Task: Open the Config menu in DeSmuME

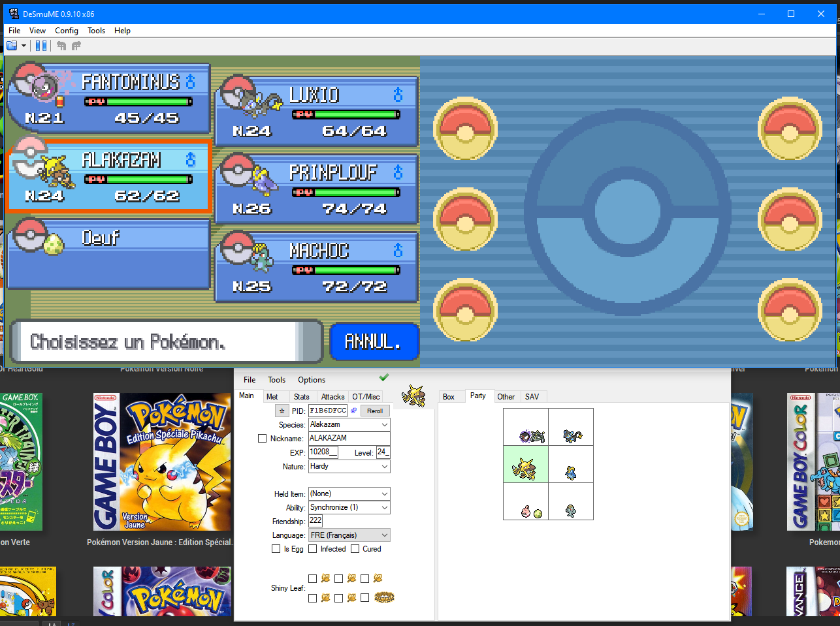Action: pyautogui.click(x=66, y=31)
